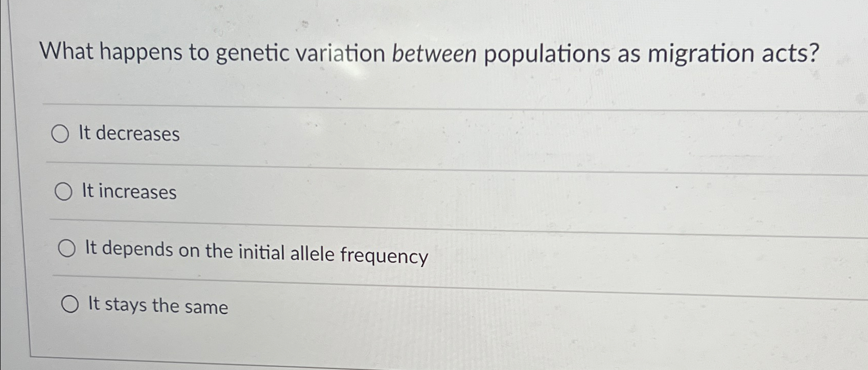
Task: Choose "It depends on the initial allele frequency"
Action: [67, 249]
